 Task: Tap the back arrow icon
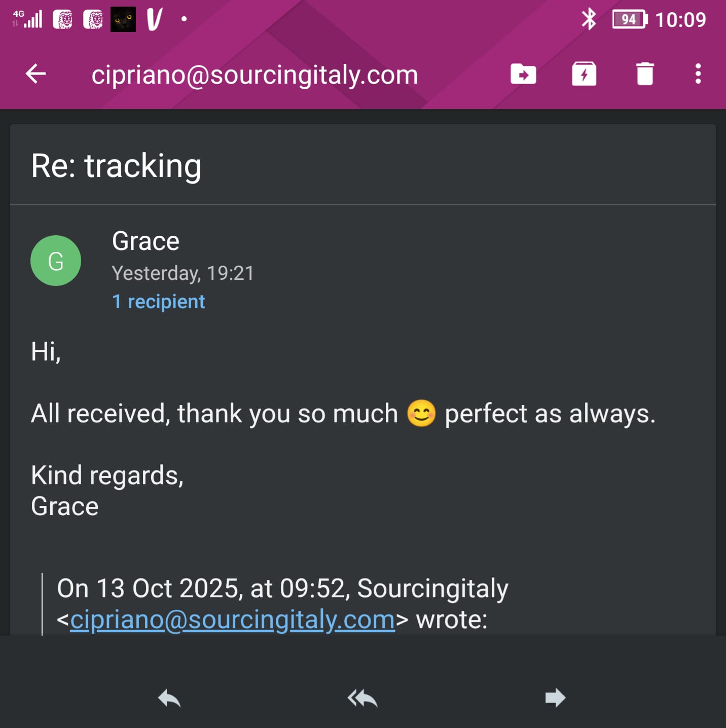pyautogui.click(x=35, y=74)
